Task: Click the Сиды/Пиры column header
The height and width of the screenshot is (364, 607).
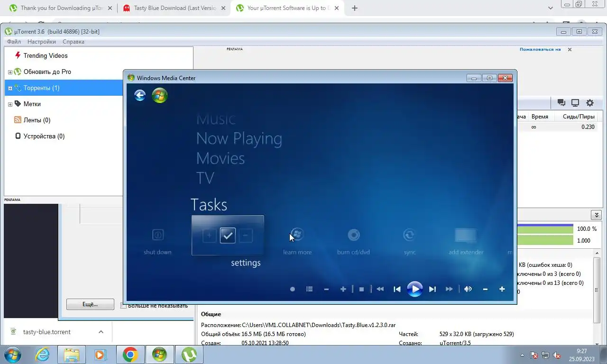Action: tap(579, 117)
